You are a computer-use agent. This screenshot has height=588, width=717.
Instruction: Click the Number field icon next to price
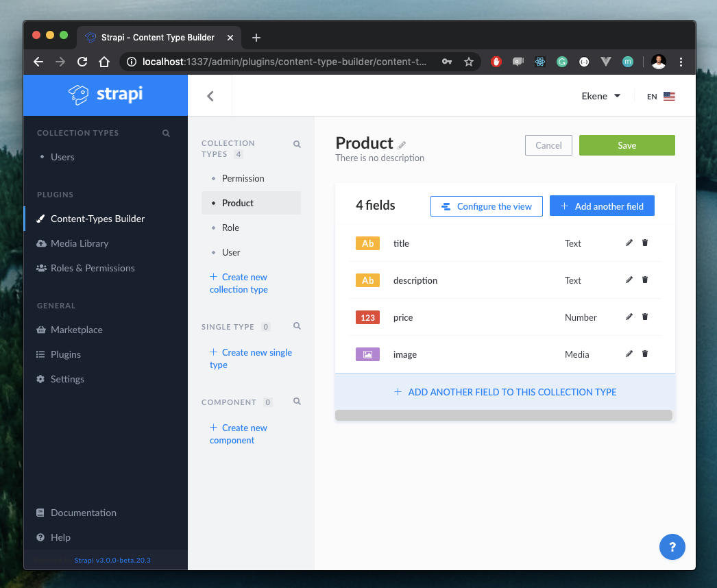pos(367,317)
